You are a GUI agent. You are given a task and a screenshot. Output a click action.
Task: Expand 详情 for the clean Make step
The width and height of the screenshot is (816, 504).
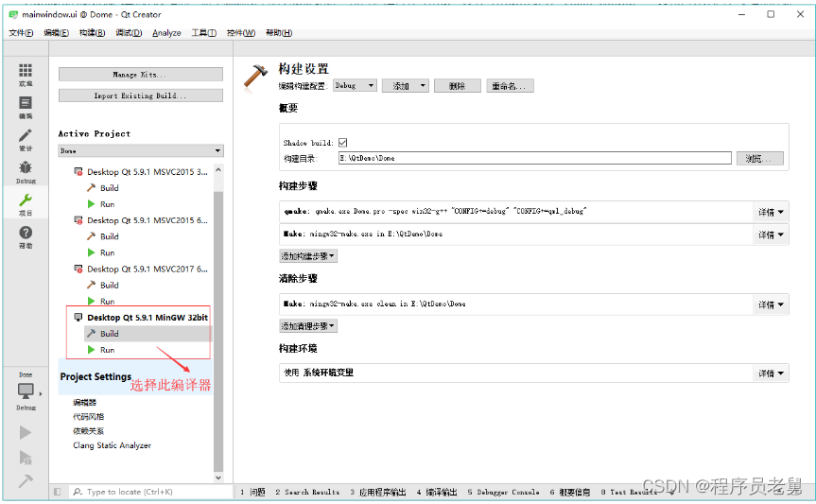771,304
